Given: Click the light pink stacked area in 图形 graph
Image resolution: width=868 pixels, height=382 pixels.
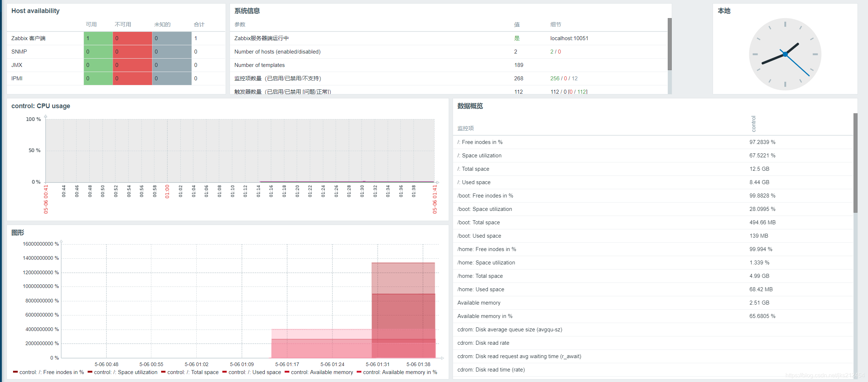Looking at the screenshot, I should coord(322,334).
